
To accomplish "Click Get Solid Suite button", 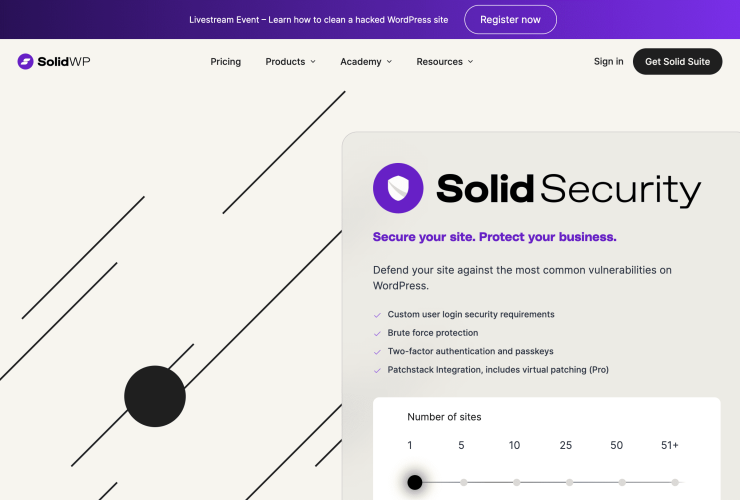I will 677,62.
